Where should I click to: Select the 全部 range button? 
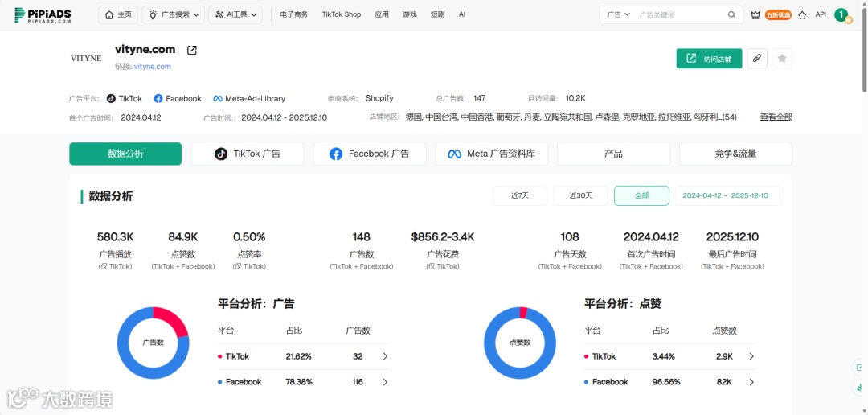click(641, 195)
